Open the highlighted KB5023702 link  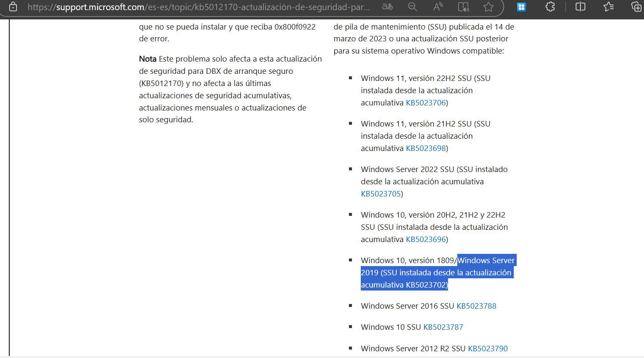[426, 285]
